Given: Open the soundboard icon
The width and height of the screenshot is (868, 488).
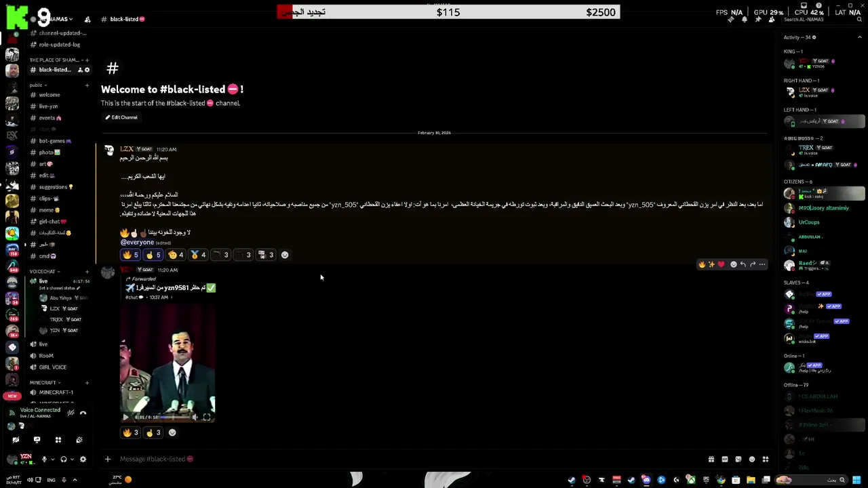Looking at the screenshot, I should (79, 440).
